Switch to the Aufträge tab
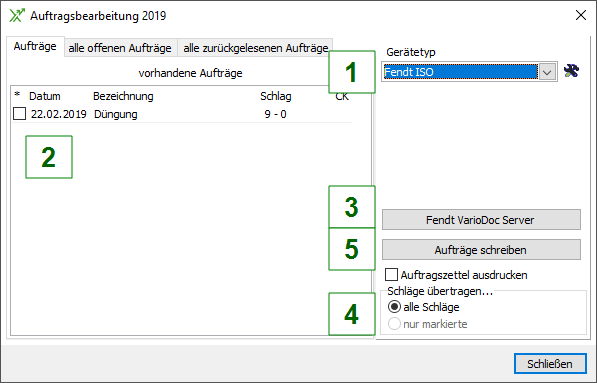 [35, 46]
